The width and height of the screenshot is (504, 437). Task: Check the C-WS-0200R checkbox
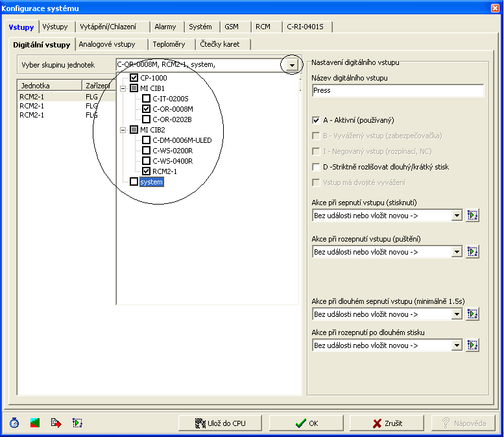click(x=146, y=150)
